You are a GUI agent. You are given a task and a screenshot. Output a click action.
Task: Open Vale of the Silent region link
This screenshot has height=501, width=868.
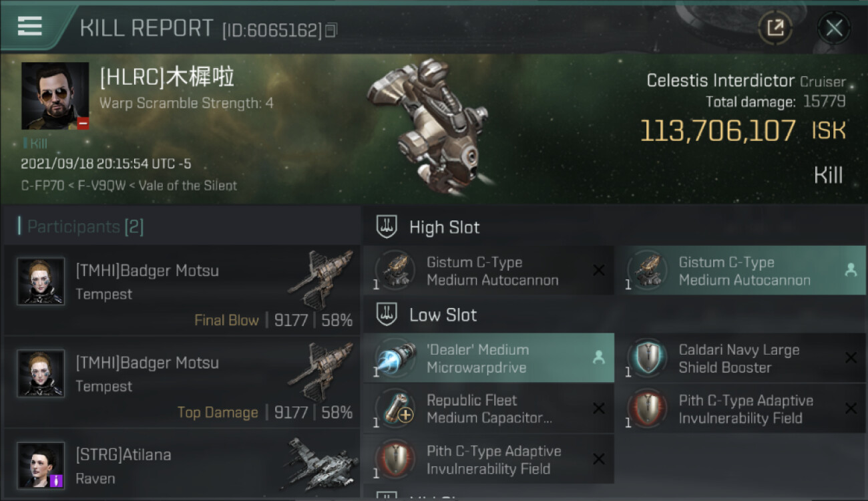188,186
